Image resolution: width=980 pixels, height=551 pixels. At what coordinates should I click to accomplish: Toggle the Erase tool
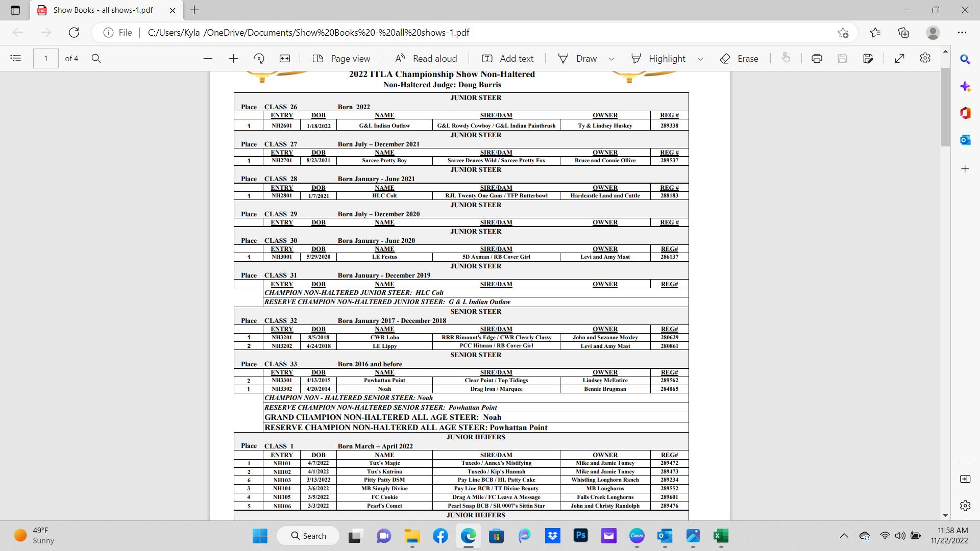point(739,59)
